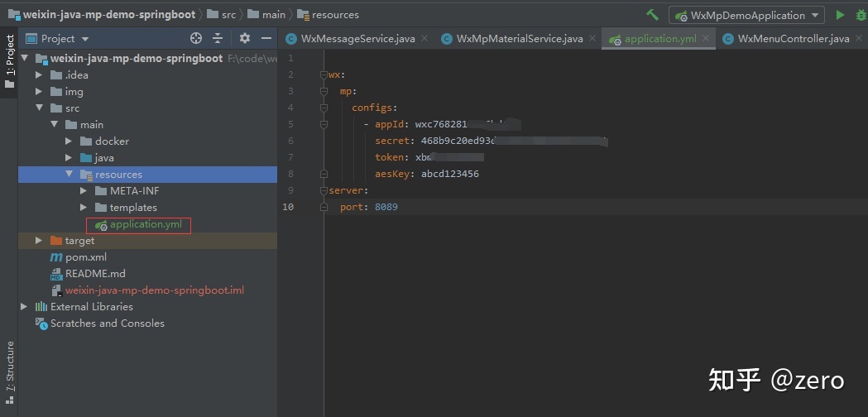Expand the docker folder arrow
868x417 pixels.
[x=69, y=141]
